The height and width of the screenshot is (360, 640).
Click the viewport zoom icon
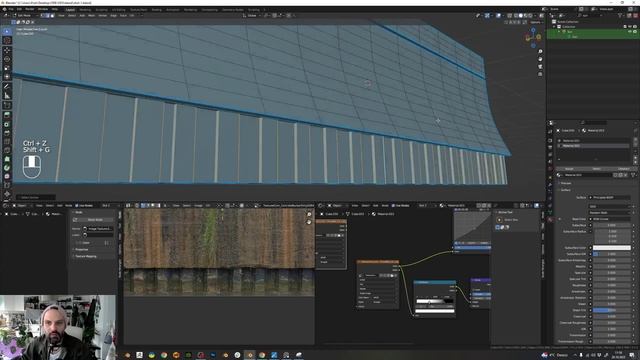(x=540, y=52)
